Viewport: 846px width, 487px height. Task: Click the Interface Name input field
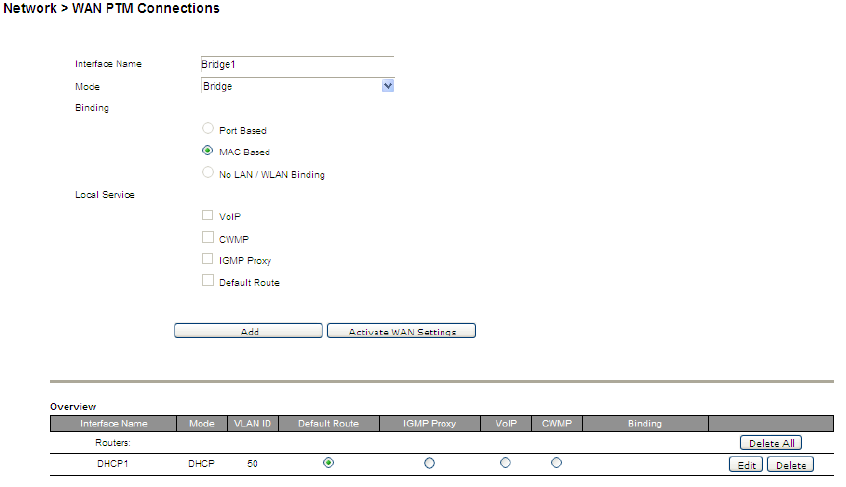tap(297, 64)
